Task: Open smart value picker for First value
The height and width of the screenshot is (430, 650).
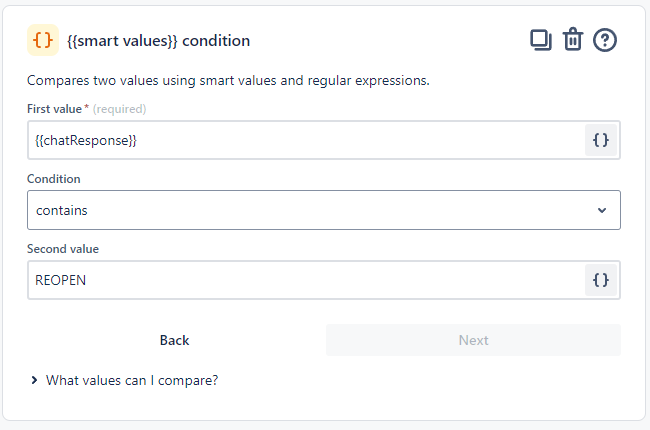Action: (x=601, y=141)
